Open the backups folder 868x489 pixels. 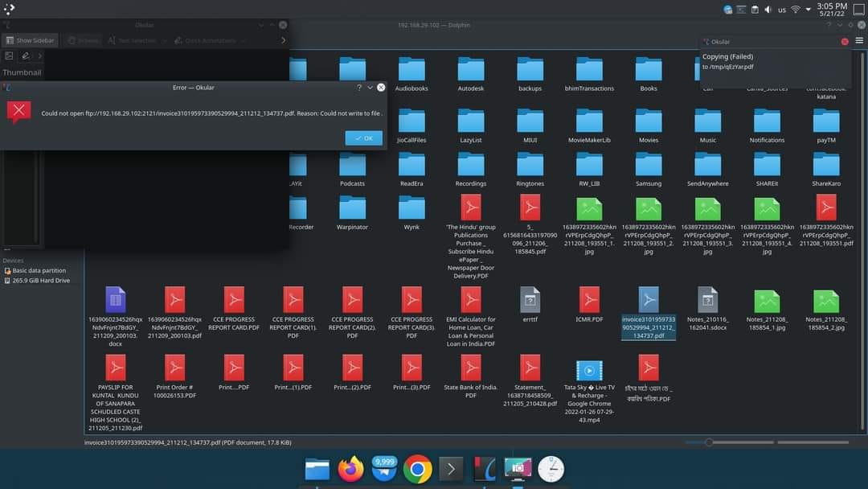[x=530, y=74]
